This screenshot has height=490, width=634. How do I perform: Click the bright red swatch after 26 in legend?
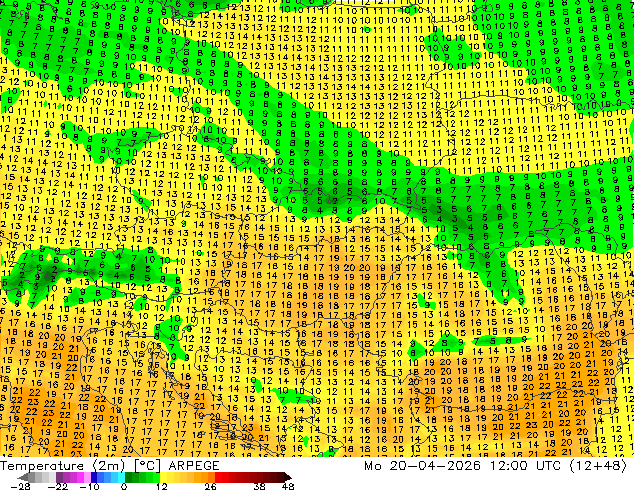pos(218,477)
